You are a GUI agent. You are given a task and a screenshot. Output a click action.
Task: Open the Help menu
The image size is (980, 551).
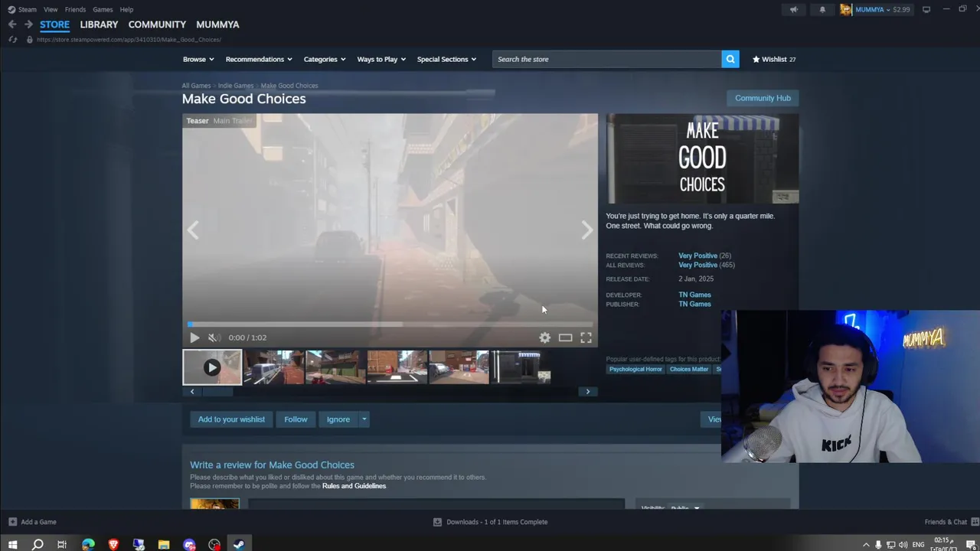pos(126,9)
